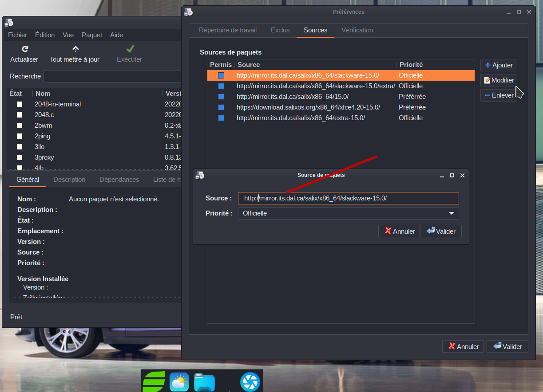Open the Édition menu
Image resolution: width=543 pixels, height=392 pixels.
[45, 35]
